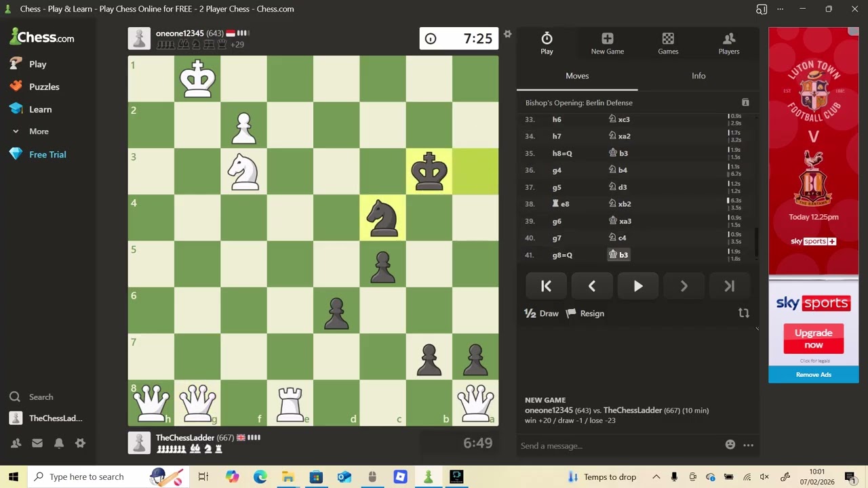Open File Explorer from the taskbar
The image size is (868, 488).
(288, 476)
